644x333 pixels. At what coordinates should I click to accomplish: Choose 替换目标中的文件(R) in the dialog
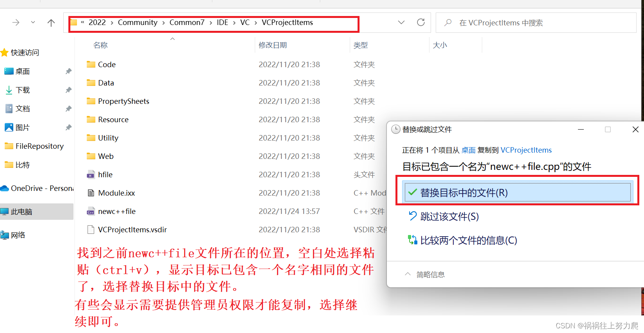(518, 192)
